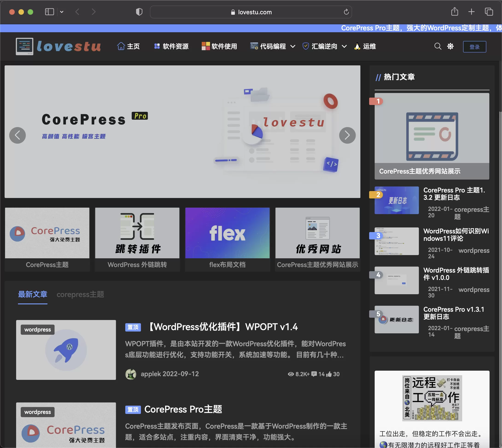The image size is (502, 448).
Task: Open the 汇编逆向 menu item
Action: (320, 46)
